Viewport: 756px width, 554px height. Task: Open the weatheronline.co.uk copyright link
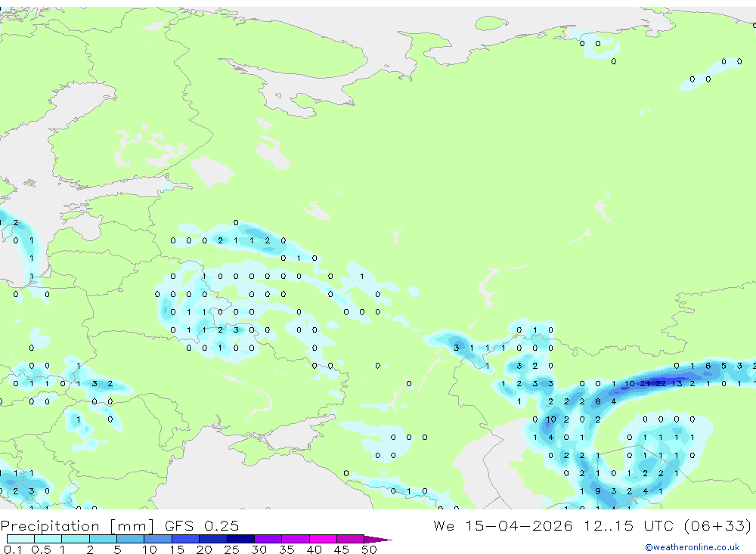pyautogui.click(x=692, y=547)
